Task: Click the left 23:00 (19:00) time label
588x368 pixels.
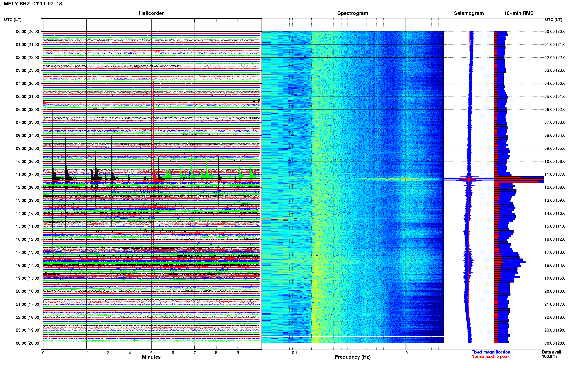Action: click(28, 330)
